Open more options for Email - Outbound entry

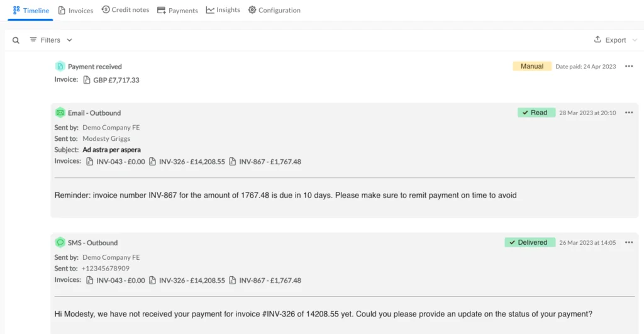pos(629,113)
